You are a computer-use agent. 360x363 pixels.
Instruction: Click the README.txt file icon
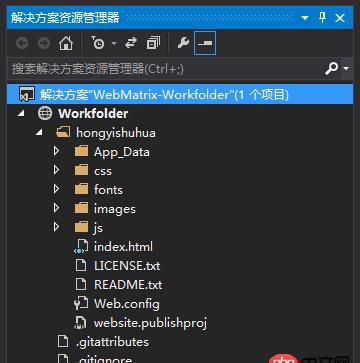(x=81, y=285)
